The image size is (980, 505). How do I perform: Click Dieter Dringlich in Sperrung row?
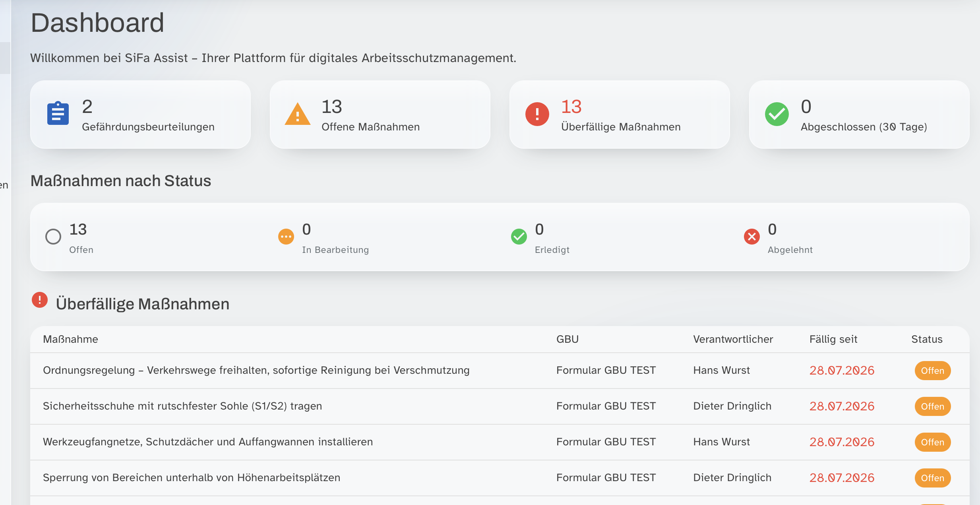pos(732,478)
